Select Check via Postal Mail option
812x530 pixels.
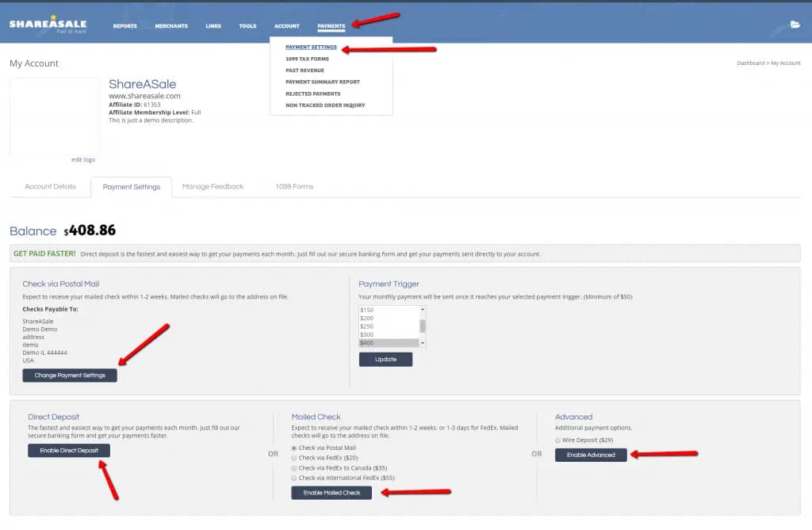point(294,448)
